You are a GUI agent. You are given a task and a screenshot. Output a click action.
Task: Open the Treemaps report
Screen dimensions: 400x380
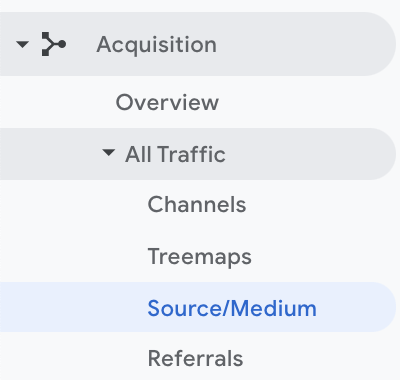pos(200,257)
